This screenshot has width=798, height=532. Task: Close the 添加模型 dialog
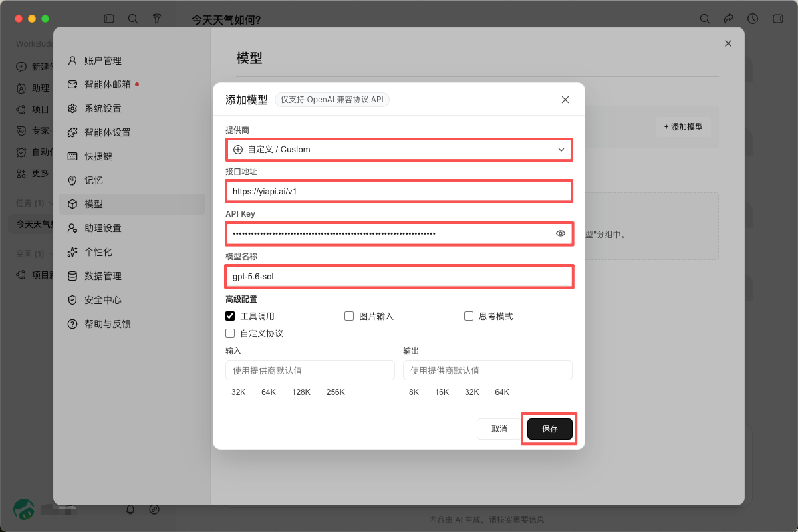coord(565,100)
